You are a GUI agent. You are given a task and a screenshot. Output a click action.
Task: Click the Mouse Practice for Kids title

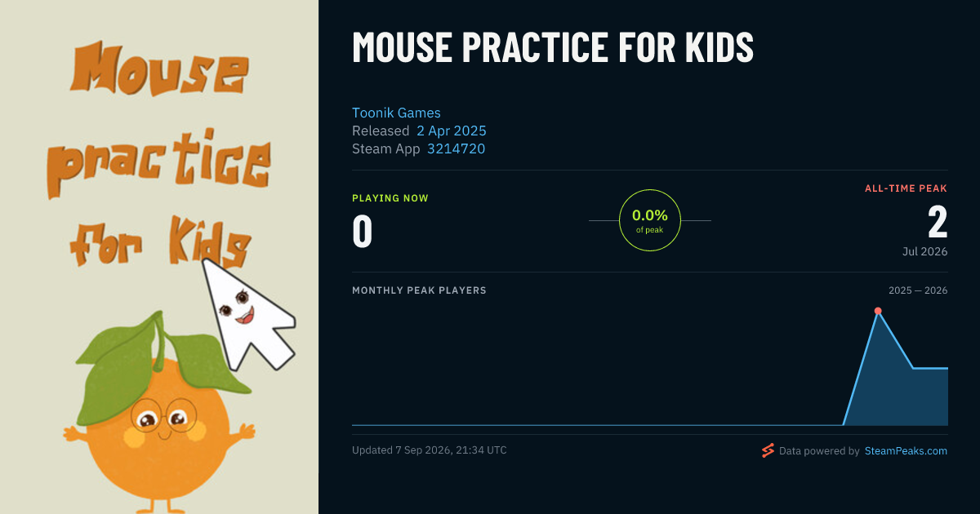(x=553, y=47)
